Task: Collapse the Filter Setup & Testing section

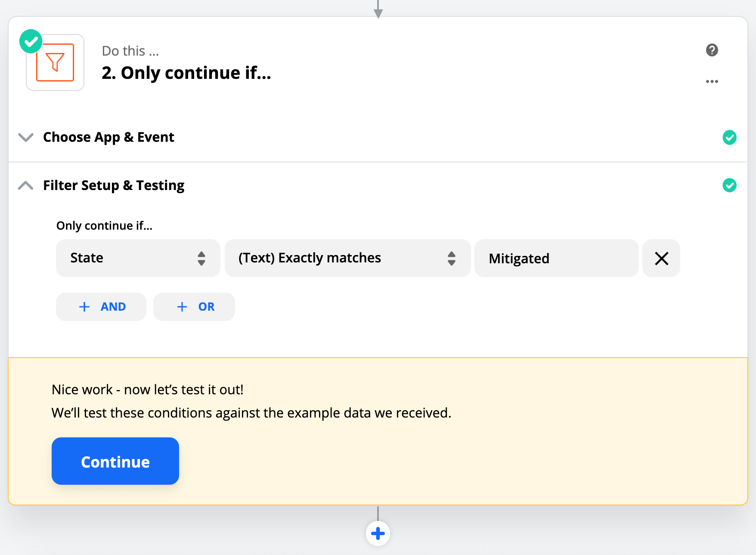Action: tap(26, 185)
